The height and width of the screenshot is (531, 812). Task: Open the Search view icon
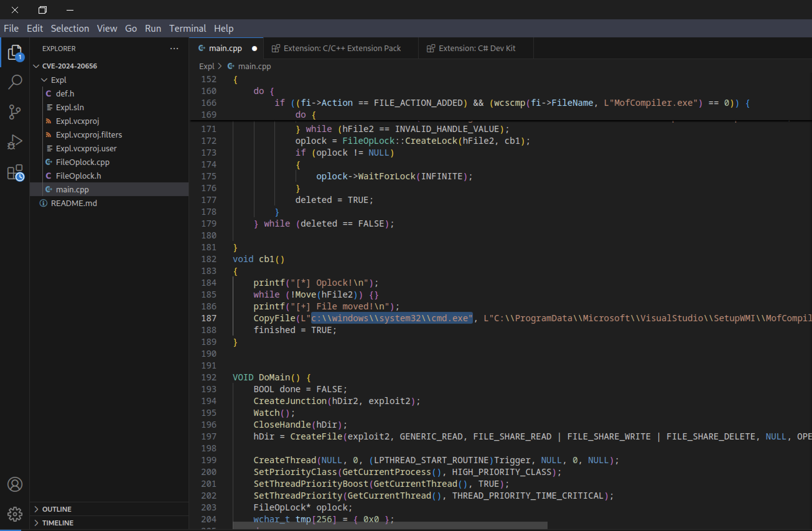15,82
